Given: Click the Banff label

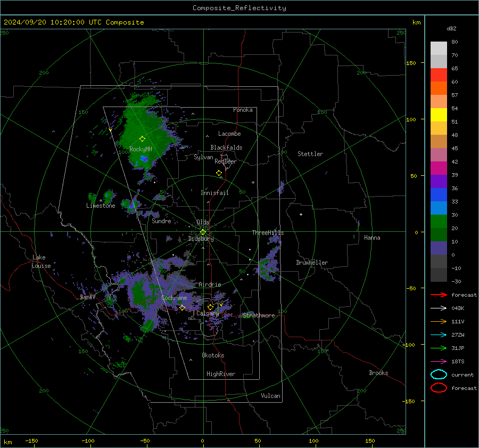Looking at the screenshot, I should pyautogui.click(x=88, y=297).
